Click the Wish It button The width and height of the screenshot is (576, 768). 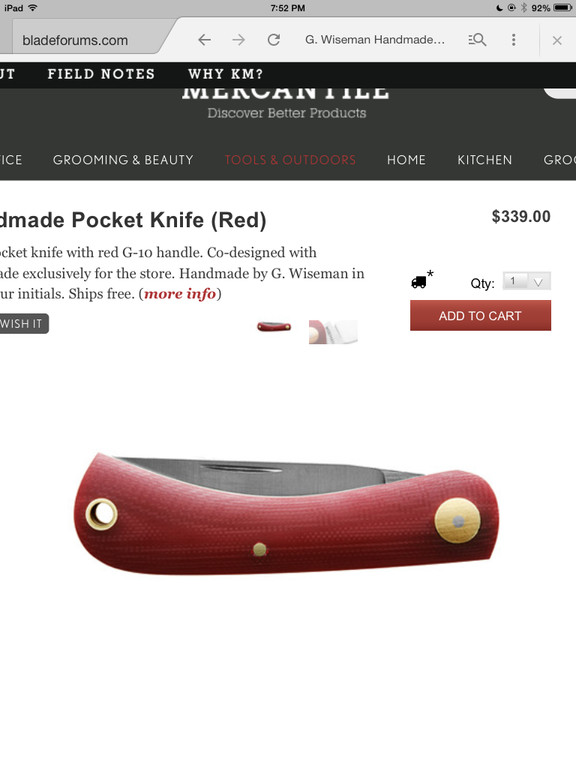(x=22, y=323)
